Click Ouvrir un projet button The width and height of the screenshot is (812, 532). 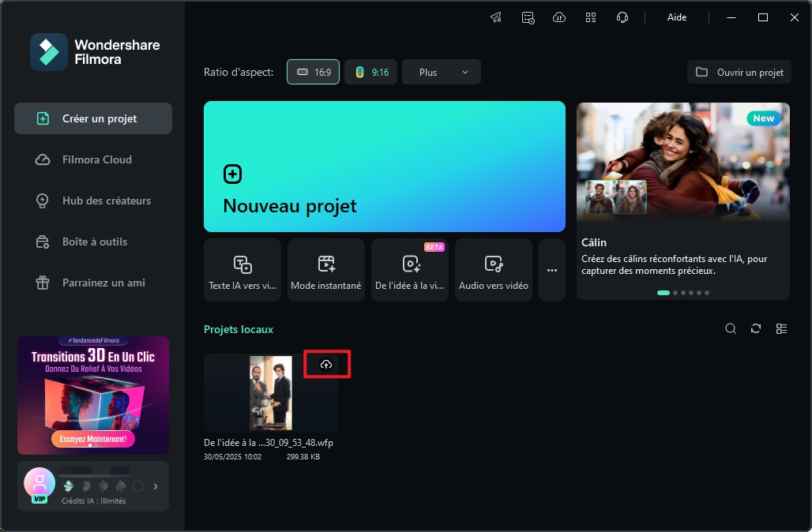tap(739, 72)
